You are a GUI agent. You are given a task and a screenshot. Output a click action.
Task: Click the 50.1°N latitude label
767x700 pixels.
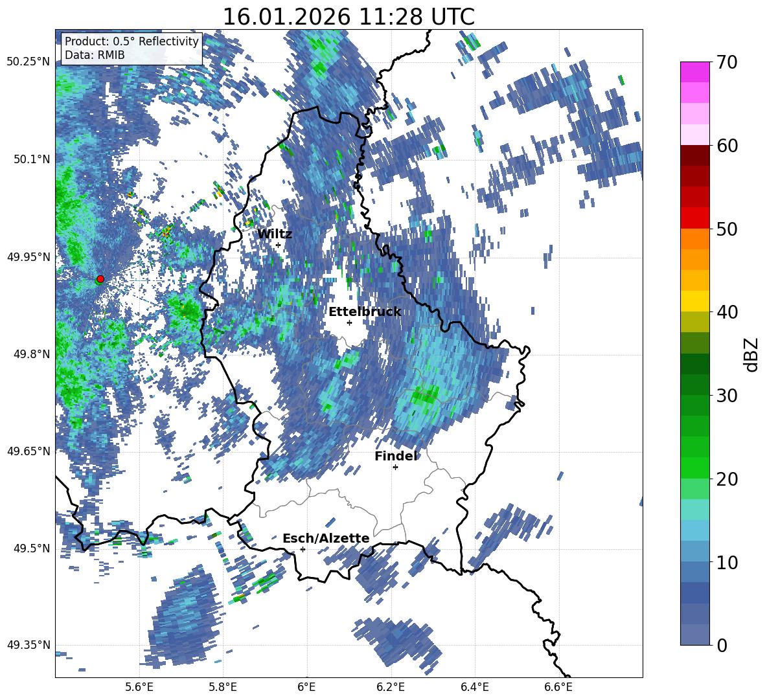point(32,159)
